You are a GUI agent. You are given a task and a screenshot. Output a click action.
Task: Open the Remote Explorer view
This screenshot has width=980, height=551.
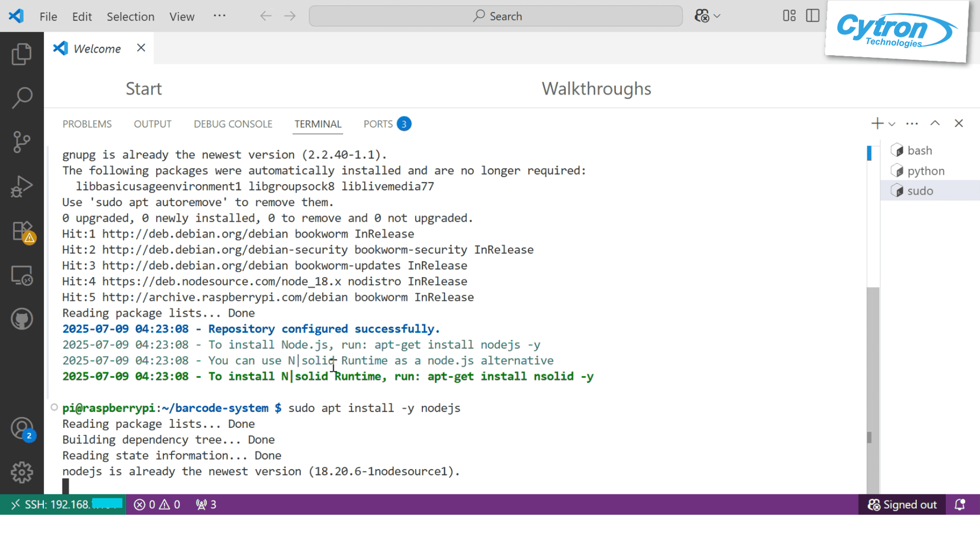click(x=21, y=276)
